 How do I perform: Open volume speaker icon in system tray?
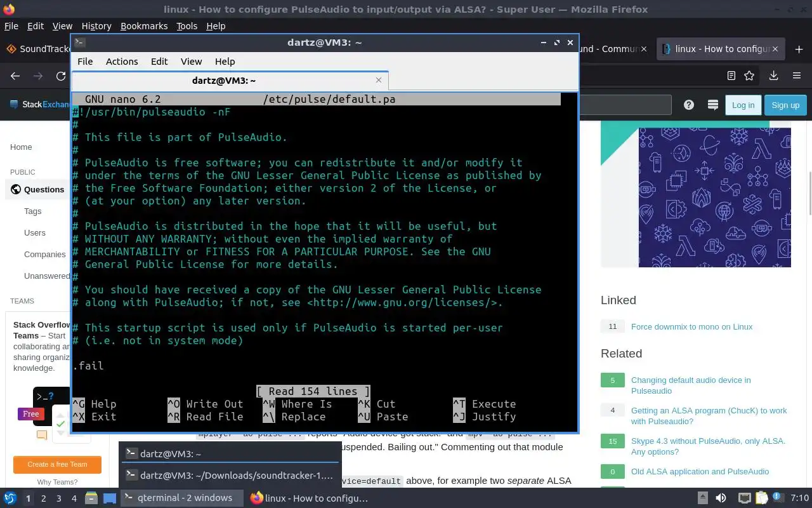(x=721, y=498)
